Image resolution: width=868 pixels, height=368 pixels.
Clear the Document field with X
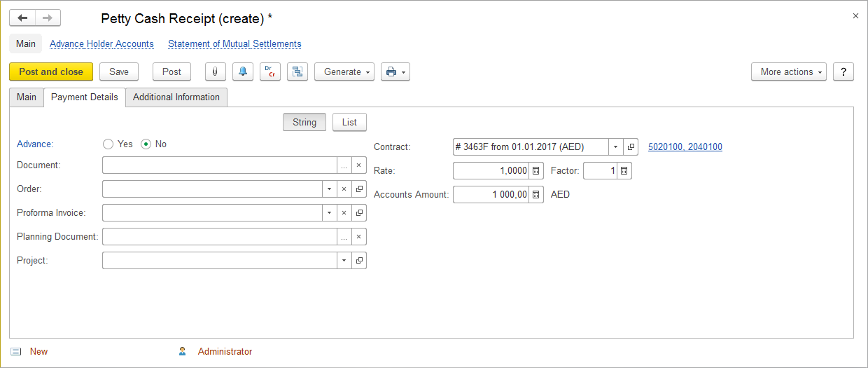(358, 165)
